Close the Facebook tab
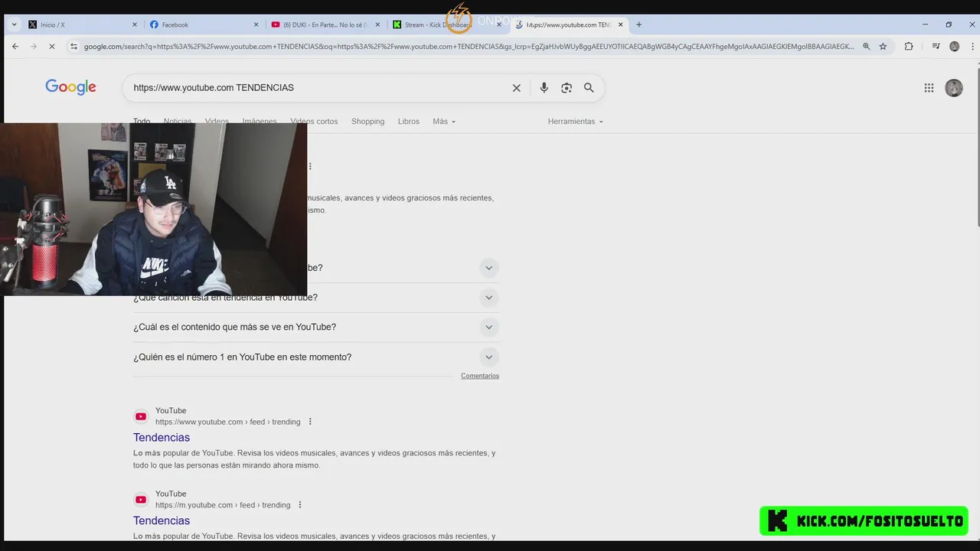Image resolution: width=980 pixels, height=551 pixels. pos(256,24)
